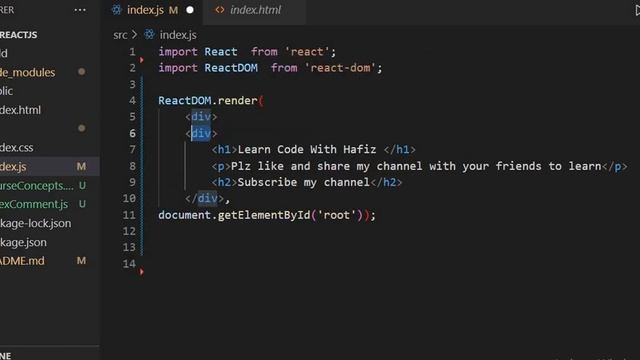Viewport: 640px width, 360px height.
Task: Click the M status badge beside README.md
Action: tap(81, 261)
